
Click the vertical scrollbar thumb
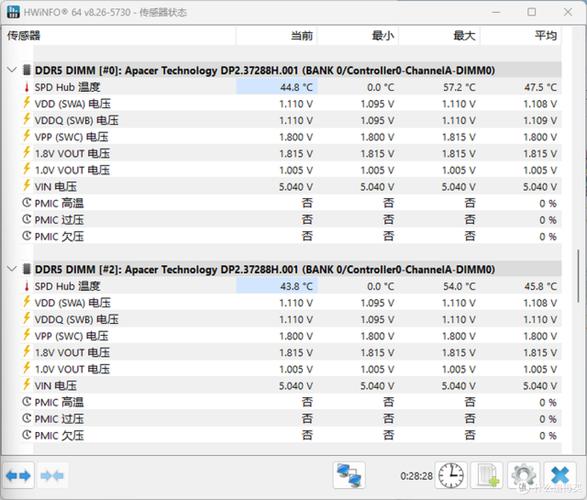578,276
